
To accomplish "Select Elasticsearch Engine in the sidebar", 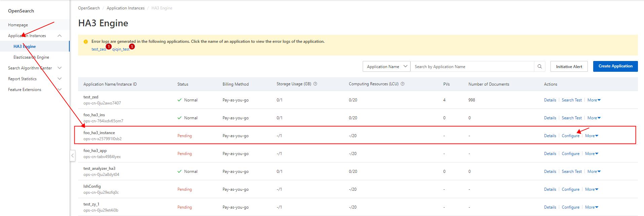I will point(31,57).
